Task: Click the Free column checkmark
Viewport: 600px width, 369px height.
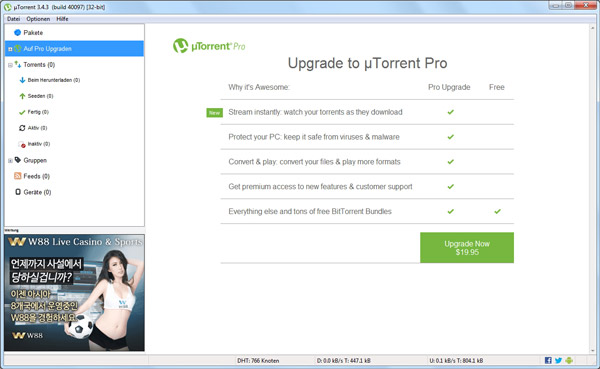Action: point(497,211)
